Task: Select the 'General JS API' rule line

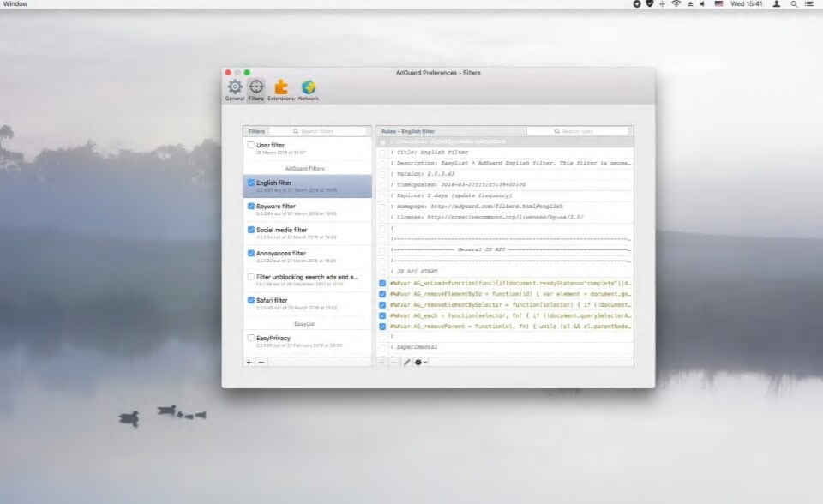Action: tap(505, 249)
